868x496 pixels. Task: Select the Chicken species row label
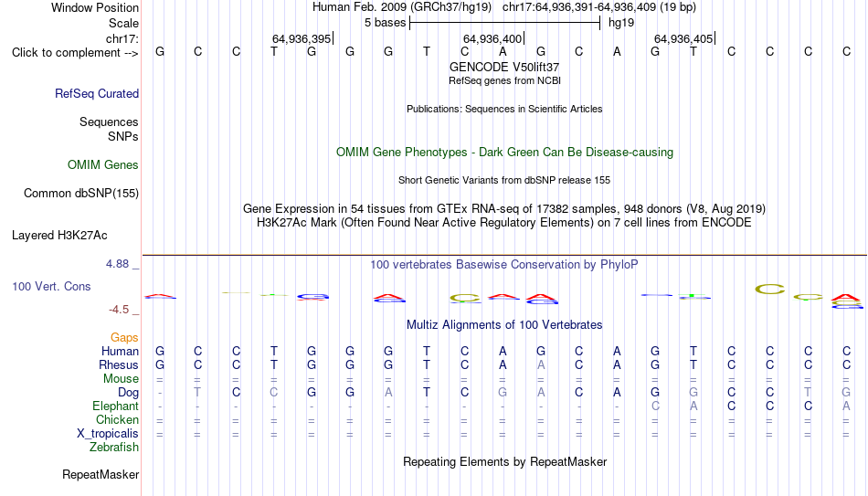[x=117, y=419]
